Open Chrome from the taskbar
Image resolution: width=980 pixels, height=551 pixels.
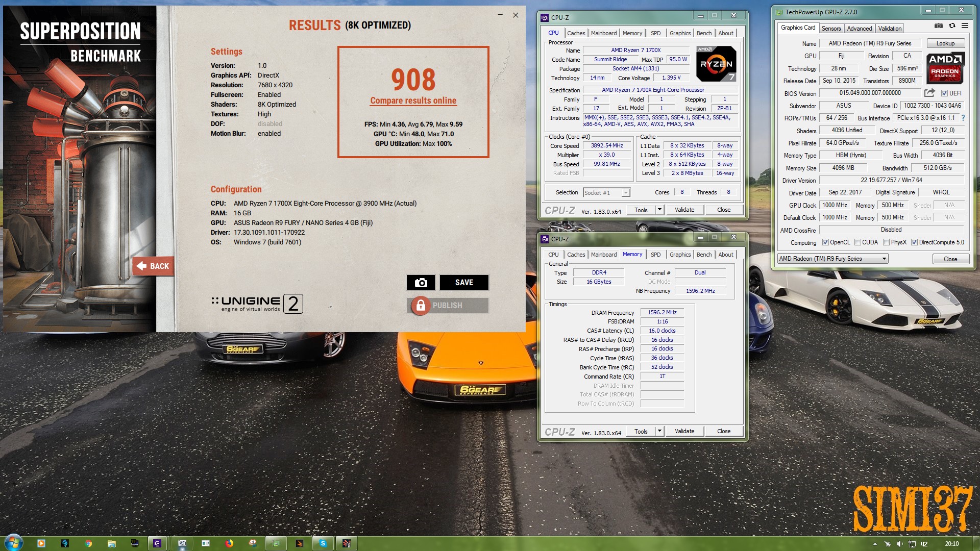coord(88,543)
